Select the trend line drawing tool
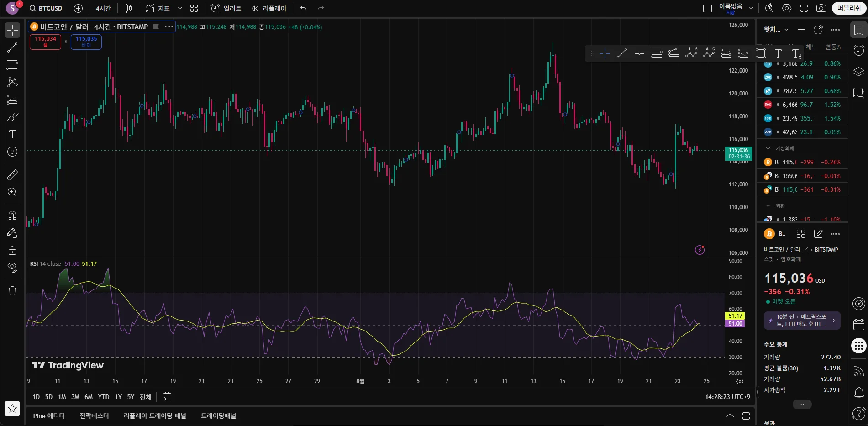868x426 pixels. pyautogui.click(x=12, y=47)
